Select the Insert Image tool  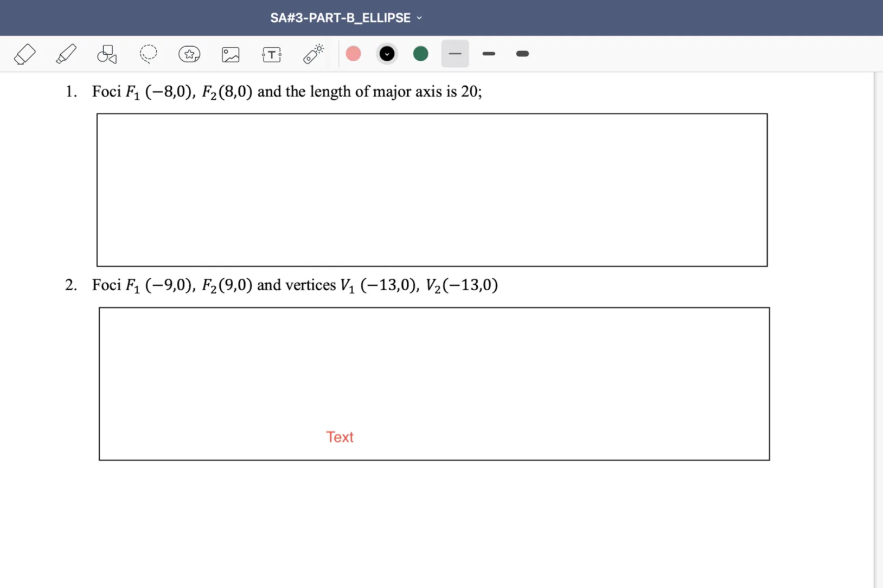(x=230, y=54)
